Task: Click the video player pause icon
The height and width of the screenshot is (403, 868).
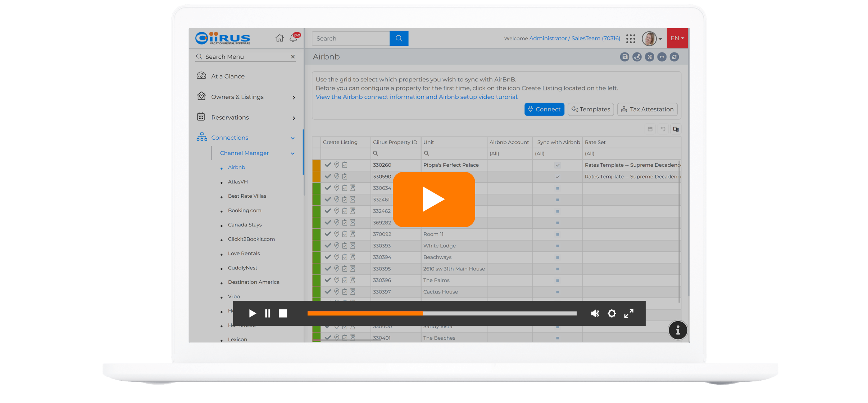Action: [x=268, y=313]
